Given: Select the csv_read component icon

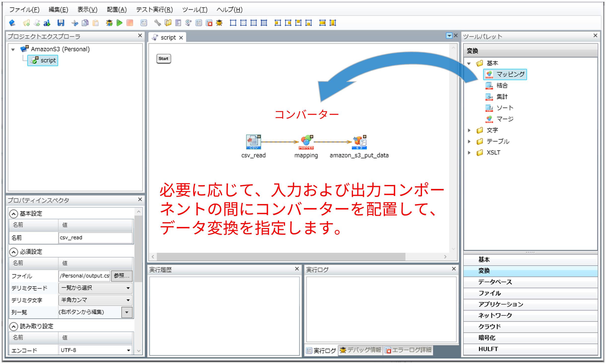Looking at the screenshot, I should (253, 142).
